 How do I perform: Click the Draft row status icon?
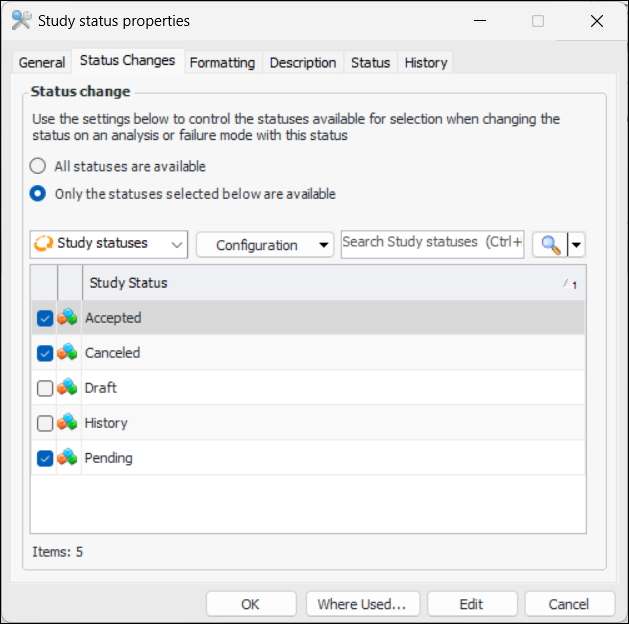68,388
